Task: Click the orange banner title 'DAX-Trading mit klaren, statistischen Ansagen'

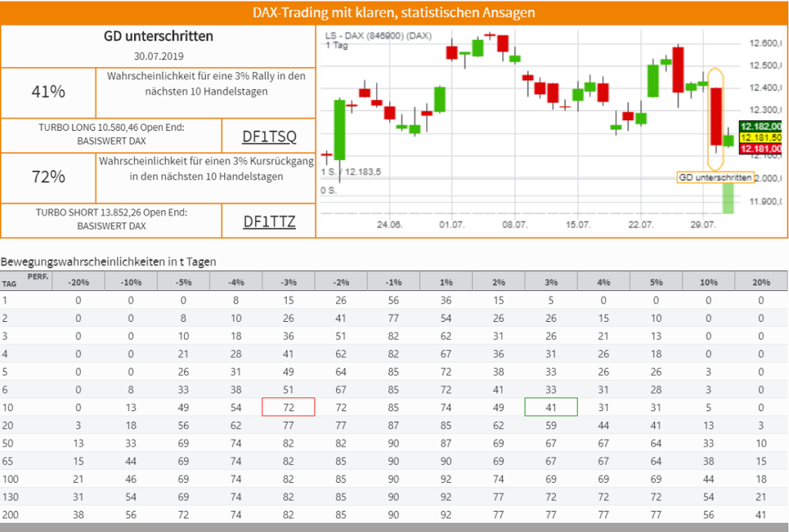Action: pos(394,12)
